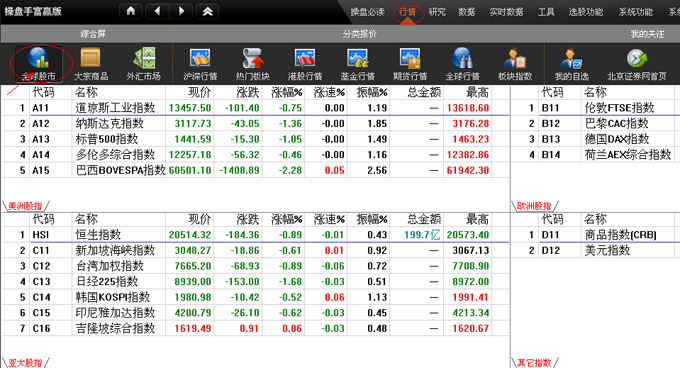Select the 日经225指数 row
The height and width of the screenshot is (368, 680).
pos(255,281)
